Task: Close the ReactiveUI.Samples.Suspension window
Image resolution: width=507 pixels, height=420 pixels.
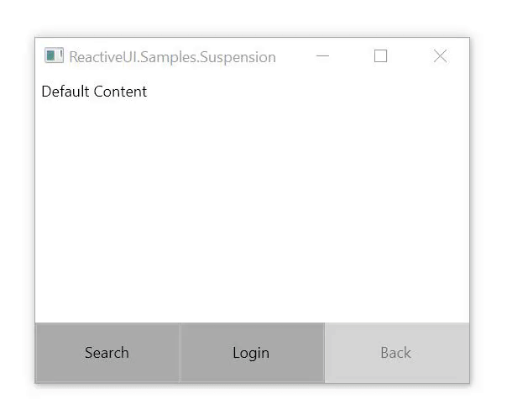Action: 440,56
